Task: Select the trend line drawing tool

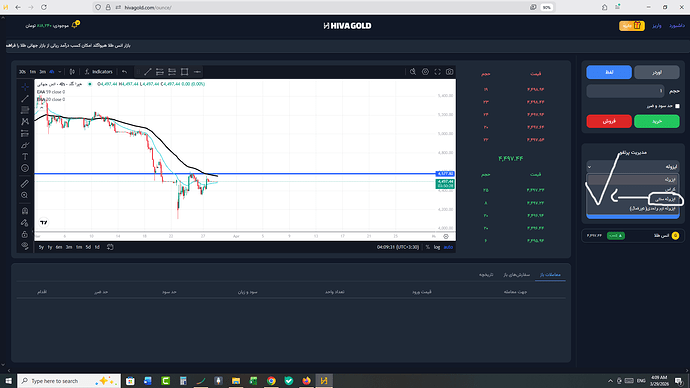Action: tap(25, 99)
